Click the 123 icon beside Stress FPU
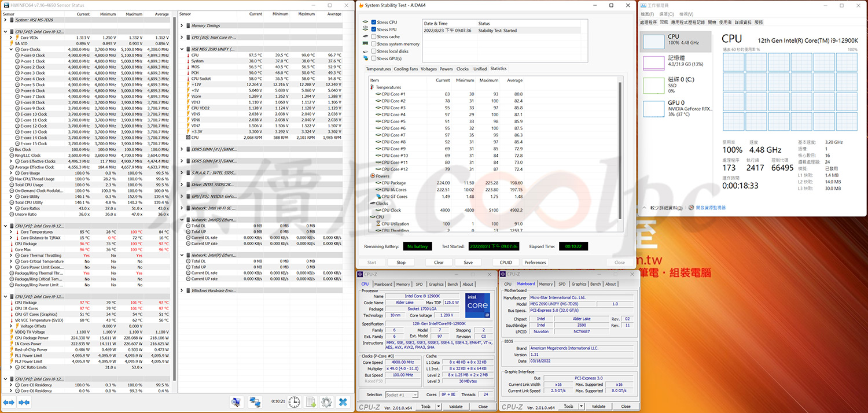The height and width of the screenshot is (413, 868). pyautogui.click(x=365, y=29)
